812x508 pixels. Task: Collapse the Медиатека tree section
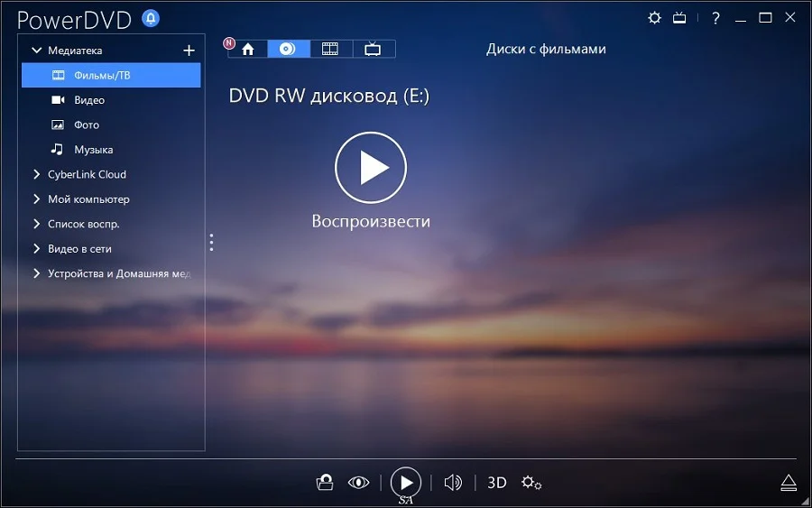pos(37,51)
